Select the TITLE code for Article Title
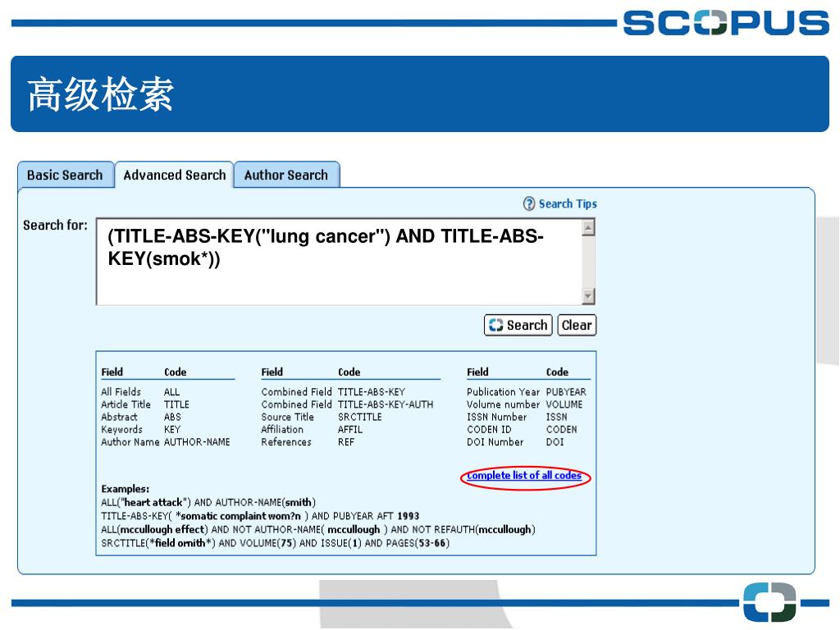 [x=177, y=404]
